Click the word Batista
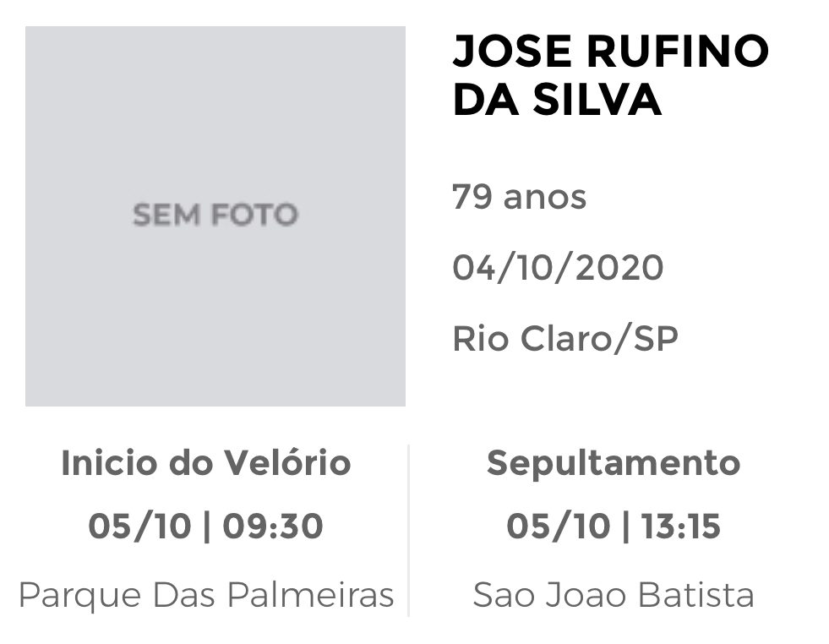The height and width of the screenshot is (644, 829). coord(695,595)
